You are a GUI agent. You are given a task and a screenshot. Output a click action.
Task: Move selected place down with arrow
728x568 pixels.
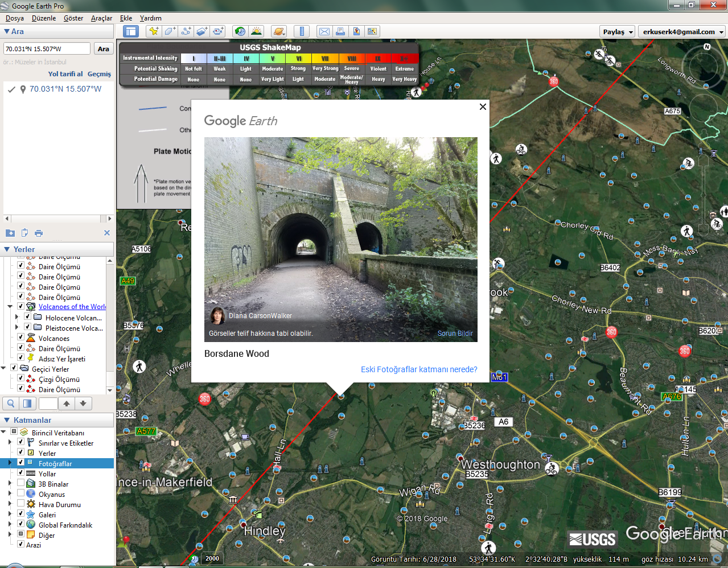coord(83,404)
